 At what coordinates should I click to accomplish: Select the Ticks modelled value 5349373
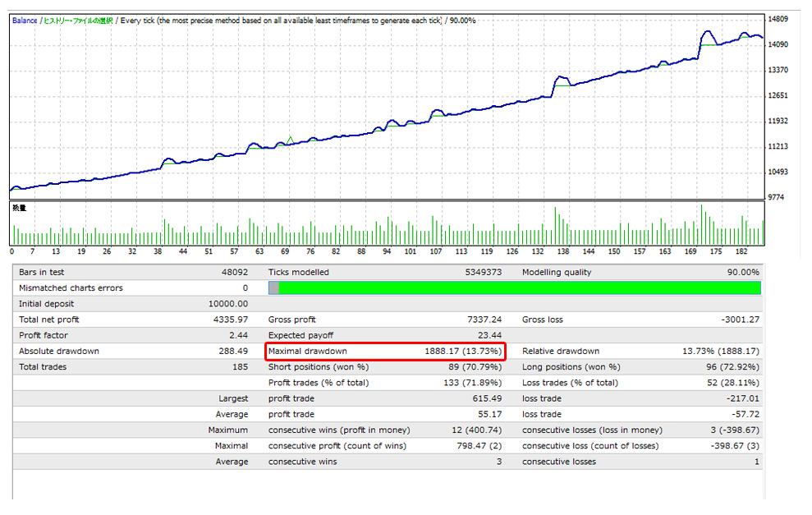point(483,272)
